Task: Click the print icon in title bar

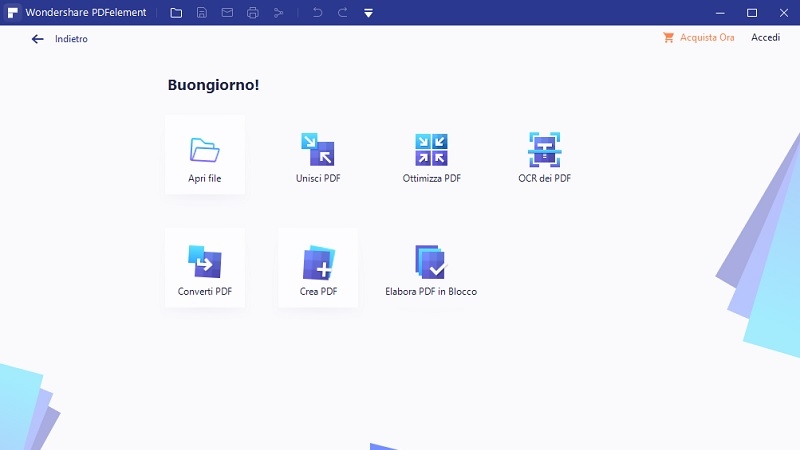Action: 253,13
